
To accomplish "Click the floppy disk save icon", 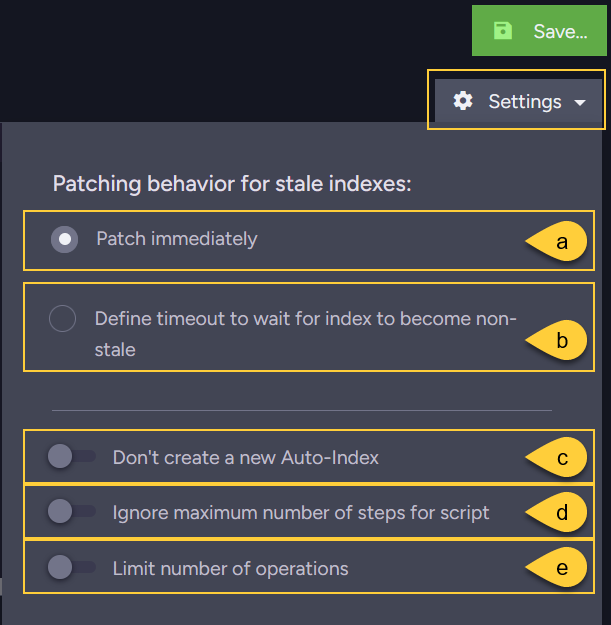I will point(503,31).
